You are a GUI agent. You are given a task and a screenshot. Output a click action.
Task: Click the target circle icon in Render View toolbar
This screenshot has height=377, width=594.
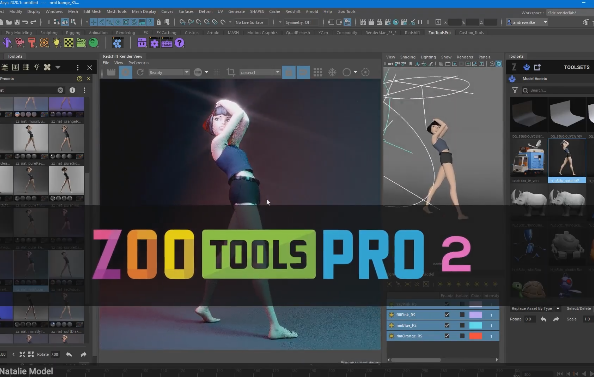(x=366, y=72)
